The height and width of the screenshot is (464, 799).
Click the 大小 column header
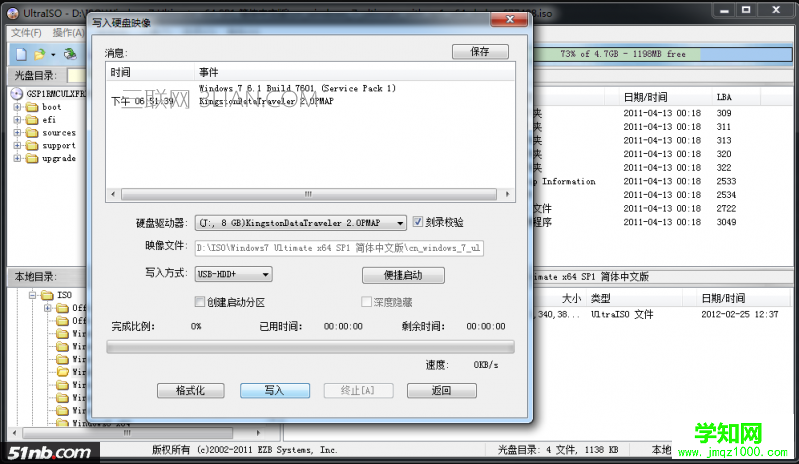tap(571, 298)
